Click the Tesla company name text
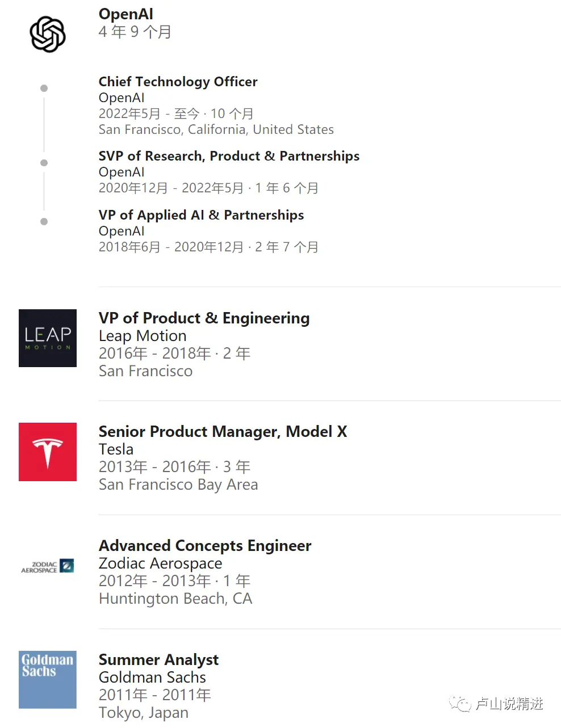Screen dimensions: 561x728 point(116,449)
